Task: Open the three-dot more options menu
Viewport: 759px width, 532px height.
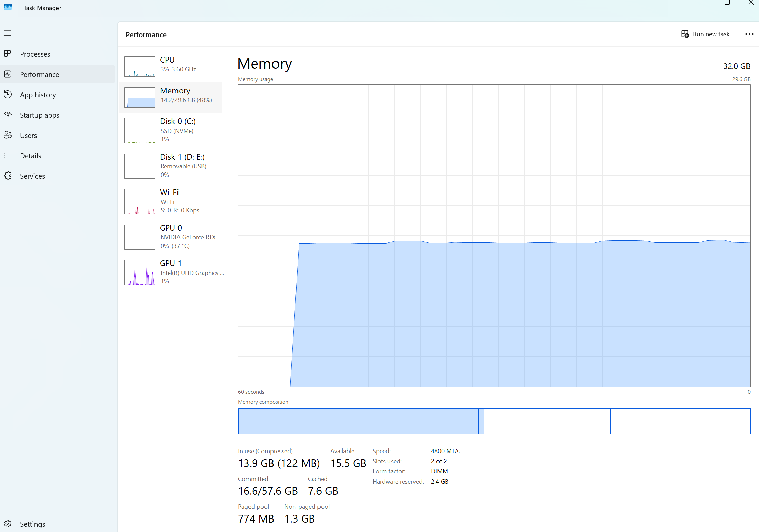Action: [x=749, y=34]
